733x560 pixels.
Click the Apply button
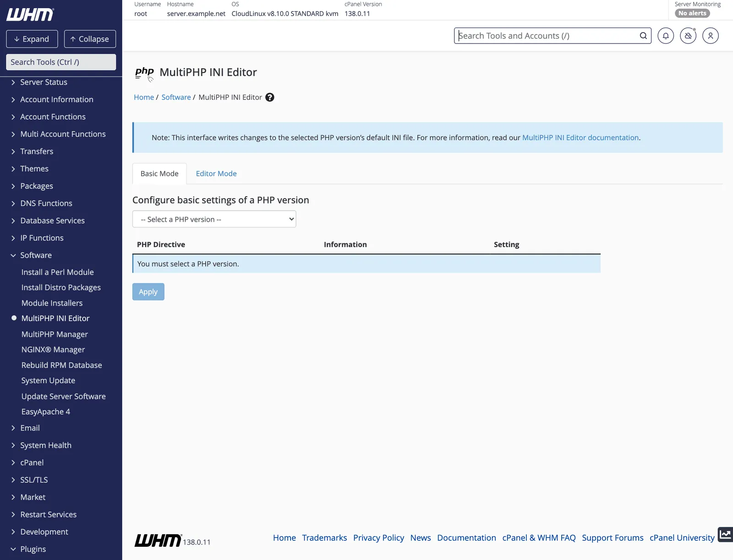148,292
